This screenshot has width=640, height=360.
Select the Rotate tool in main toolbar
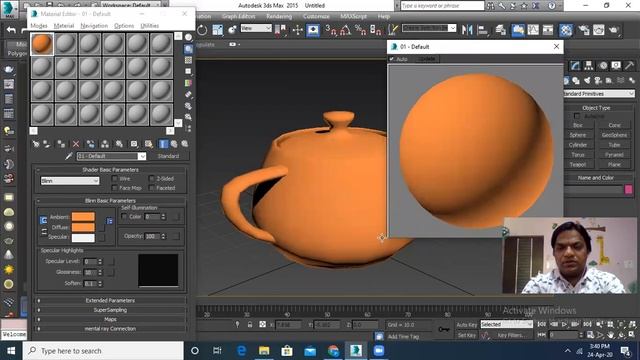coord(202,30)
